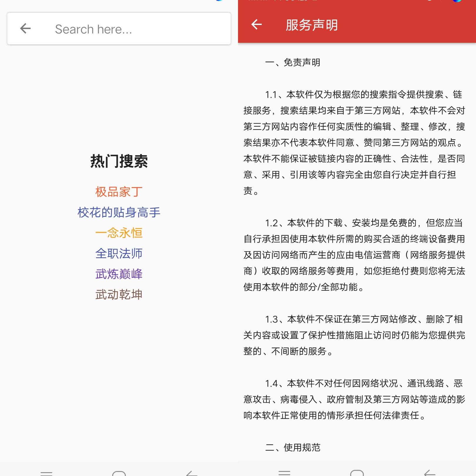Open hot search link 武炼巅峰
Image resolution: width=476 pixels, height=476 pixels.
click(119, 274)
